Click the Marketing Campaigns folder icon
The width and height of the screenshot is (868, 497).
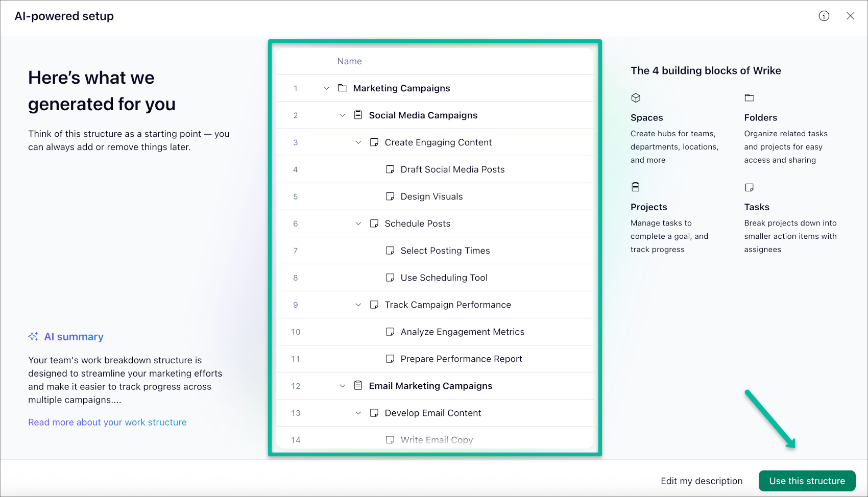[x=343, y=88]
